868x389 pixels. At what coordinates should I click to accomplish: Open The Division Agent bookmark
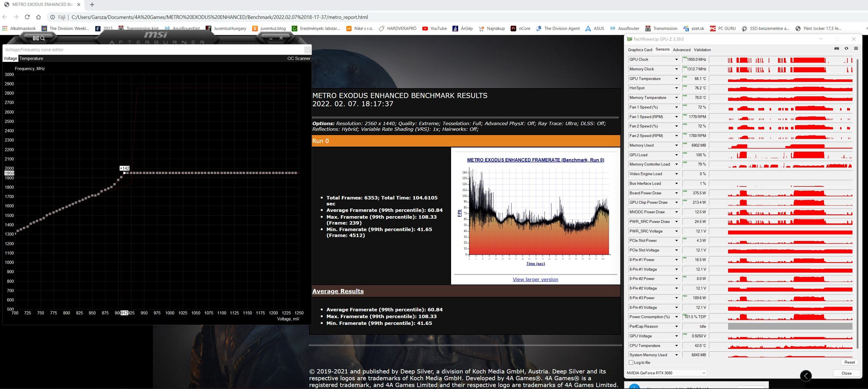[x=558, y=28]
